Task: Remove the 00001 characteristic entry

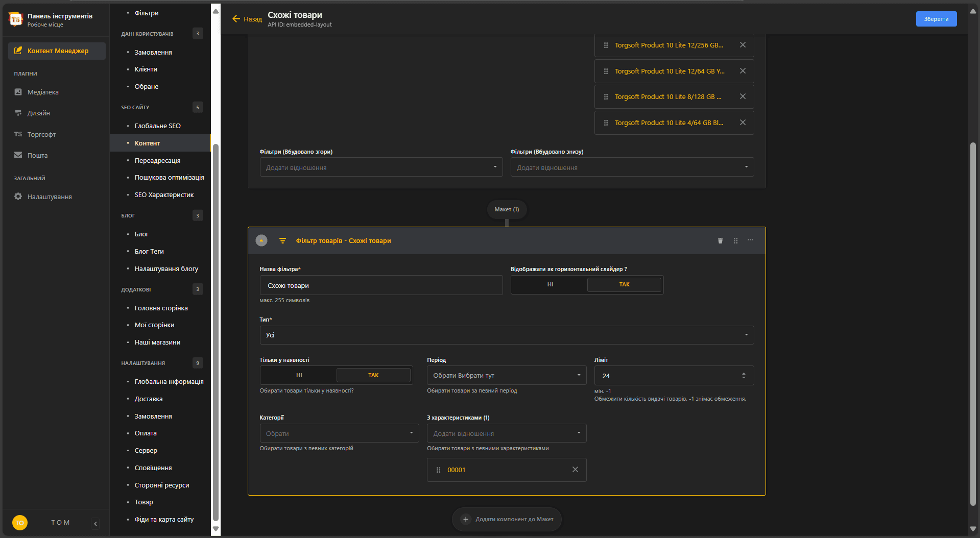Action: tap(575, 470)
